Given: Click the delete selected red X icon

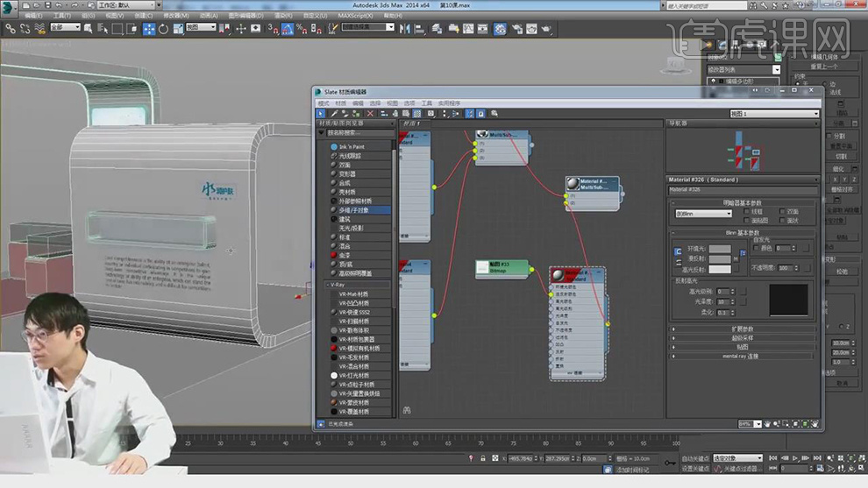Looking at the screenshot, I should coord(370,113).
